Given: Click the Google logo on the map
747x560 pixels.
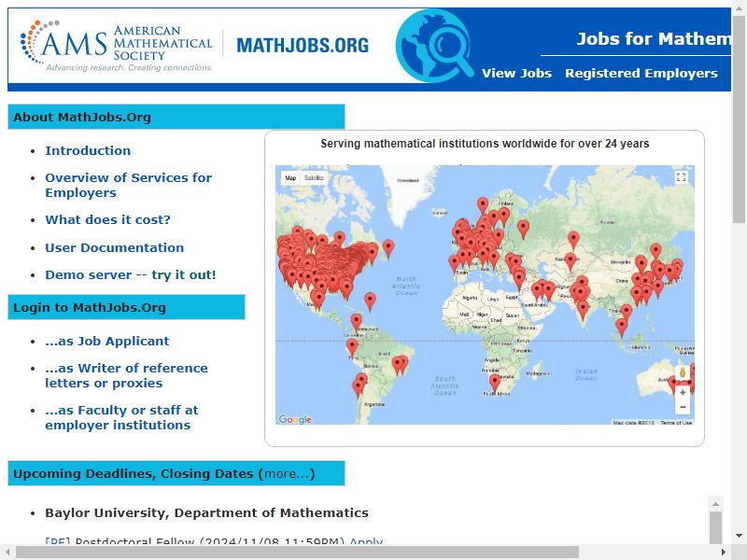Looking at the screenshot, I should click(295, 419).
